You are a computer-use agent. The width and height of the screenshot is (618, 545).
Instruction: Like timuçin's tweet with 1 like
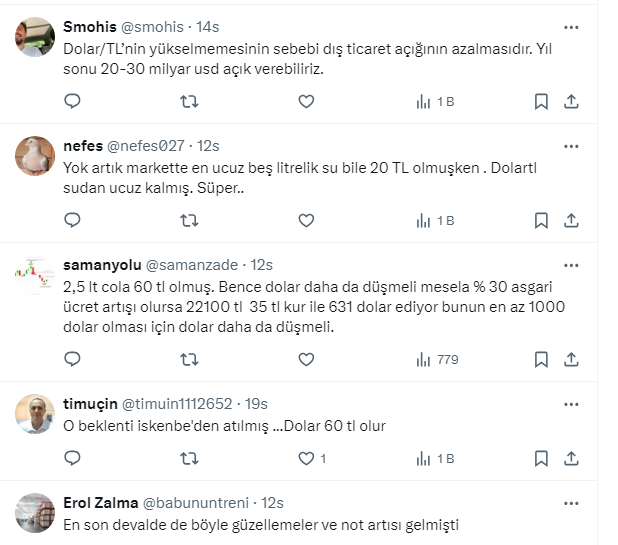(x=307, y=458)
